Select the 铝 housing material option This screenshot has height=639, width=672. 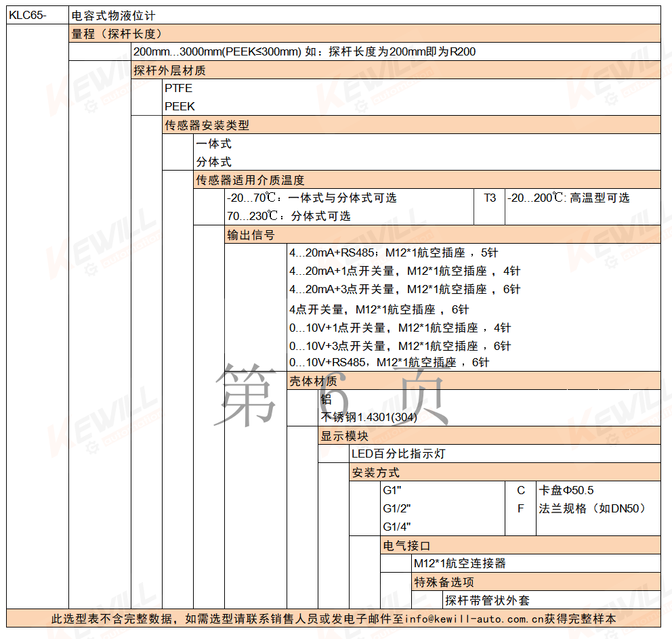tap(326, 399)
